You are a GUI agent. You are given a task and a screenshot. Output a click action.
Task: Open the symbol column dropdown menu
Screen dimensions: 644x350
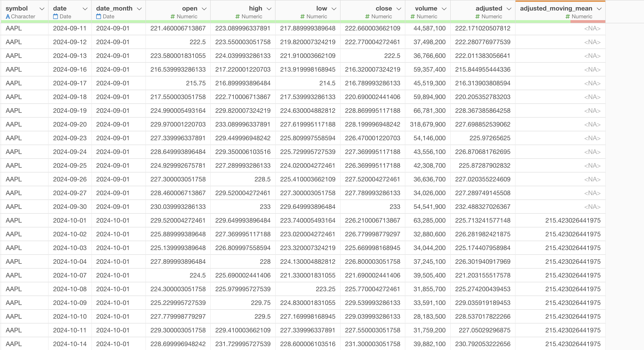pos(42,9)
